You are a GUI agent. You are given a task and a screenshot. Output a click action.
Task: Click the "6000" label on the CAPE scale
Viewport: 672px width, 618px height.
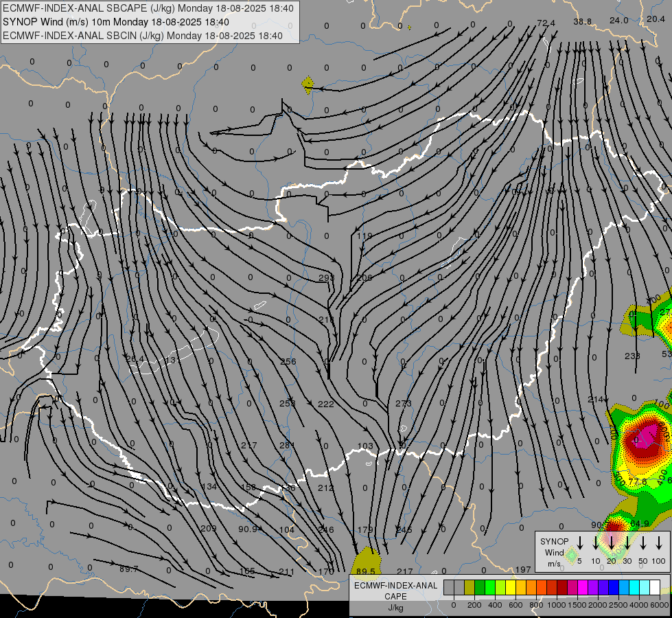pyautogui.click(x=660, y=605)
